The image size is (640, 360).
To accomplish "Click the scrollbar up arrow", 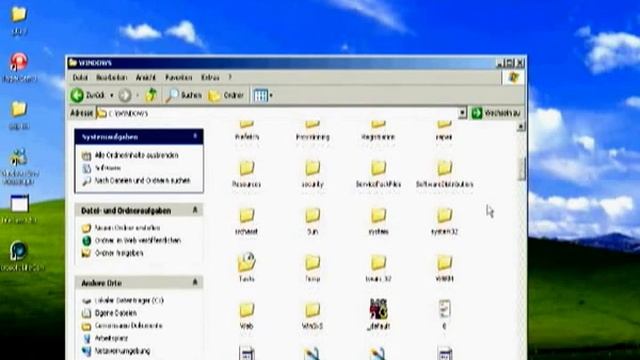I will [521, 127].
